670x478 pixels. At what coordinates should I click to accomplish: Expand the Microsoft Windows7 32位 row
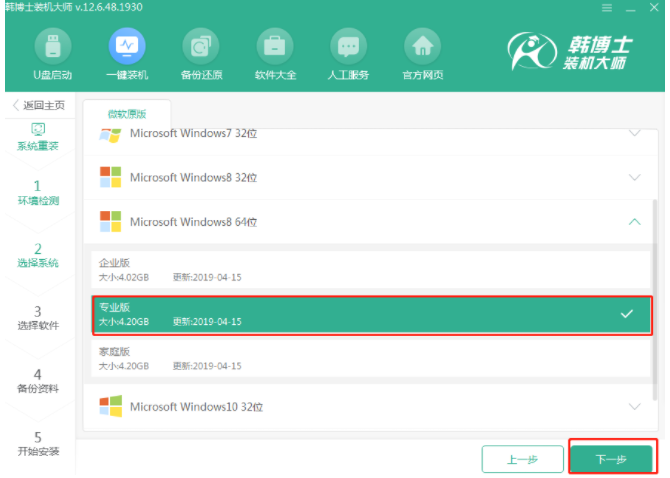pos(634,133)
